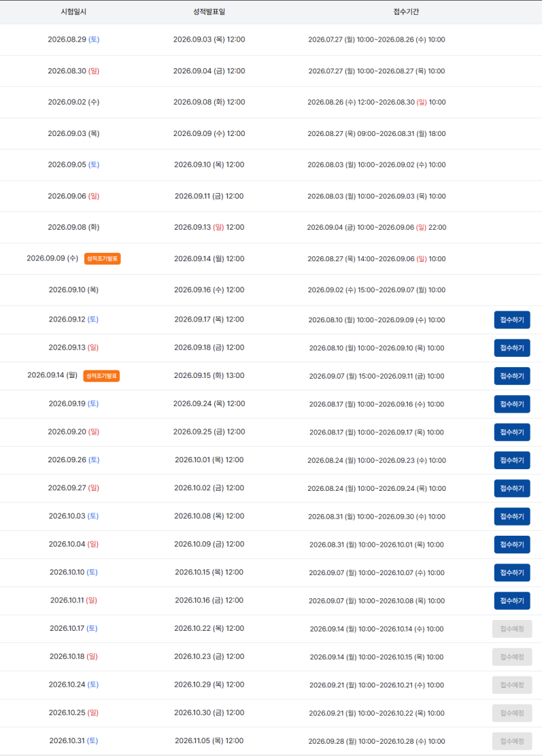The width and height of the screenshot is (544, 756).
Task: Click 접수하기 for the 2026.09.14 exam
Action: click(x=511, y=376)
